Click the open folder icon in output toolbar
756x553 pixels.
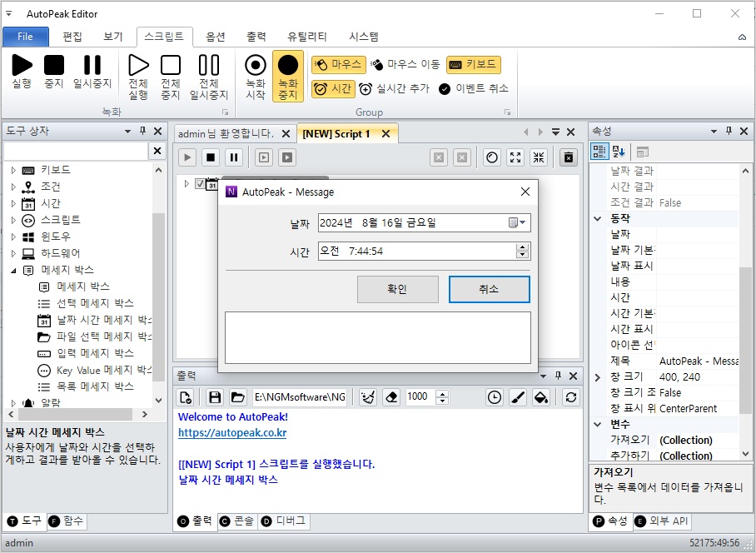[237, 397]
